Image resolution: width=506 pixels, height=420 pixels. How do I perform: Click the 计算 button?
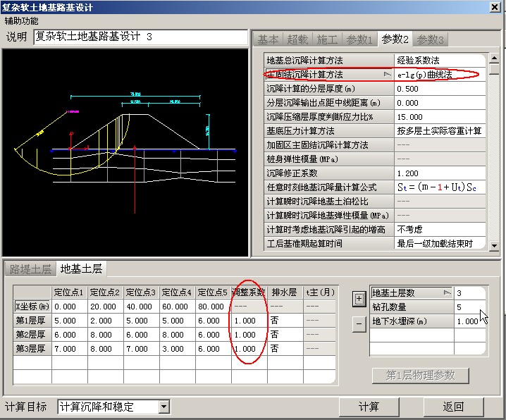point(369,407)
